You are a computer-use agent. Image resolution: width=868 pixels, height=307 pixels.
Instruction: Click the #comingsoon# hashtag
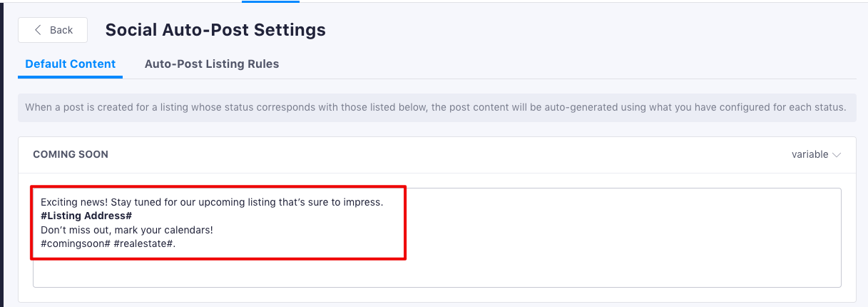(76, 244)
